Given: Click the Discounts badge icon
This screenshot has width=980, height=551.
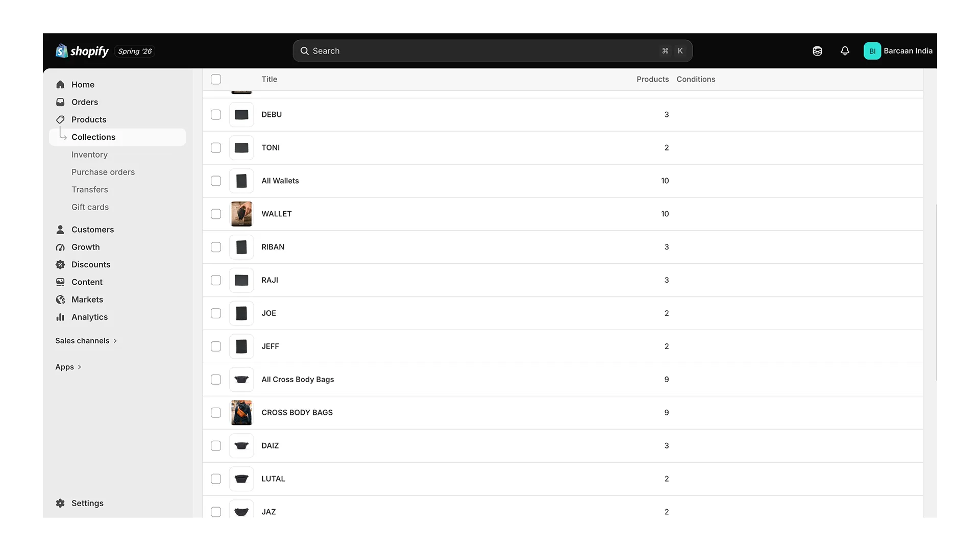Looking at the screenshot, I should tap(60, 264).
